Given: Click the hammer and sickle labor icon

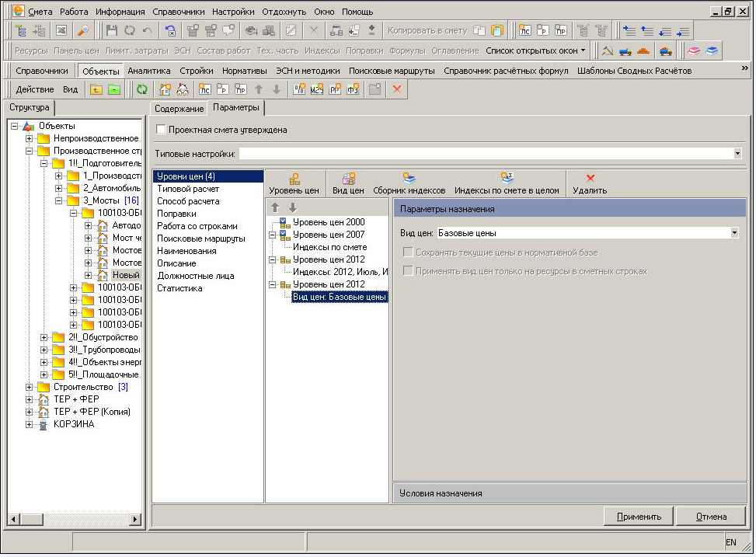Looking at the screenshot, I should click(608, 50).
